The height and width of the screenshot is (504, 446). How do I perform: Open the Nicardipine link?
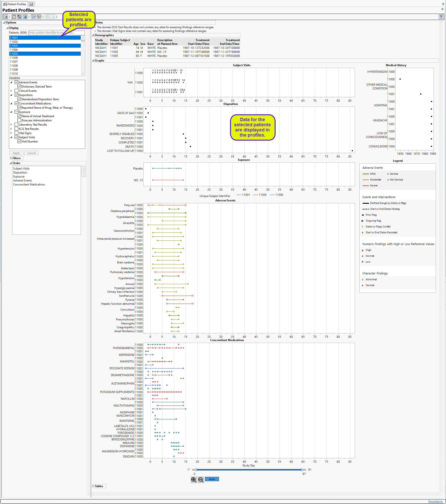[435, 501]
